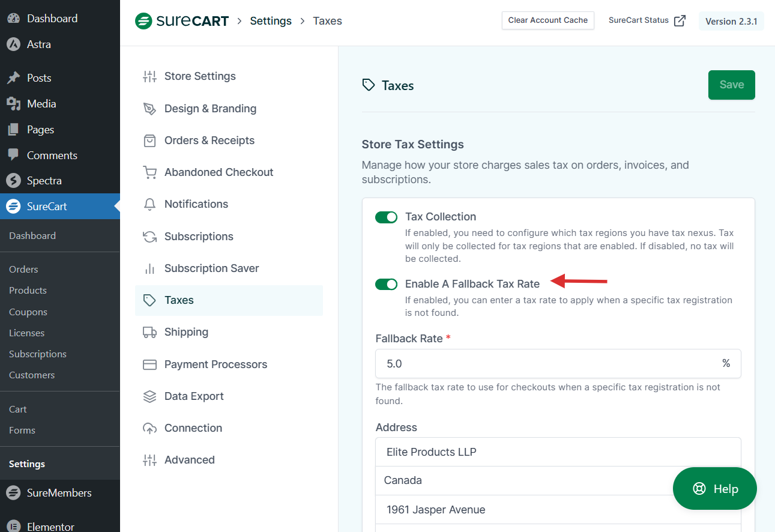This screenshot has width=775, height=532.
Task: Click the Abandoned Checkout cart icon
Action: pos(149,172)
